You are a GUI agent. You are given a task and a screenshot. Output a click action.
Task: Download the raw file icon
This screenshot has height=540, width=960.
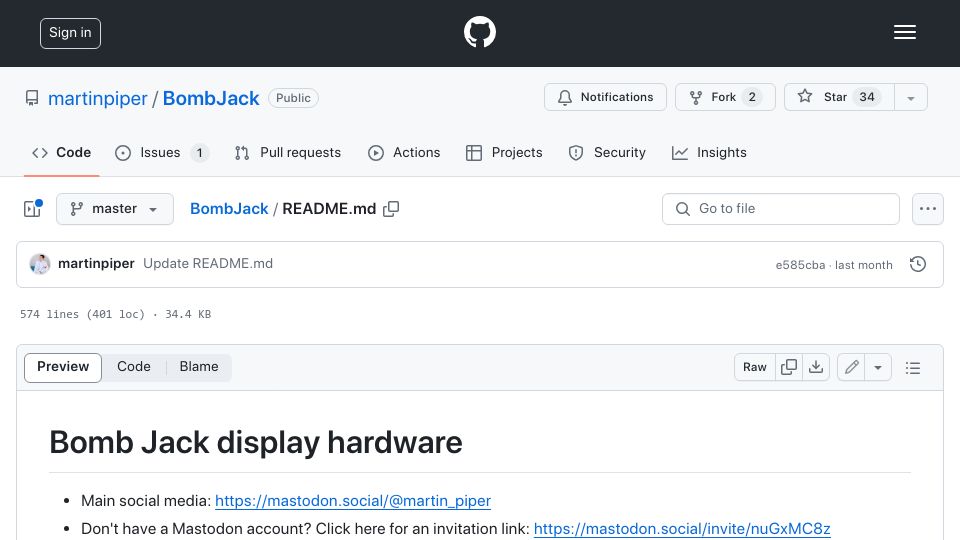pyautogui.click(x=816, y=367)
